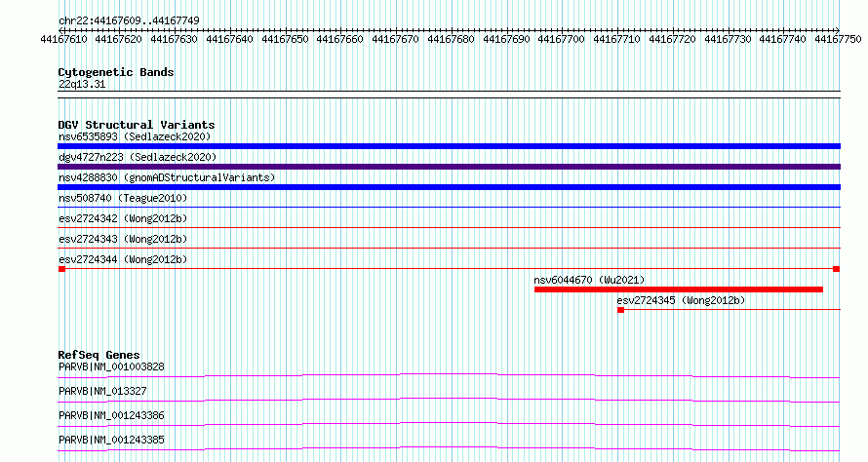Screen dimensions: 868x462
Task: Open the dgv4727n223 (Sedlazeck2020) label
Action: point(138,157)
